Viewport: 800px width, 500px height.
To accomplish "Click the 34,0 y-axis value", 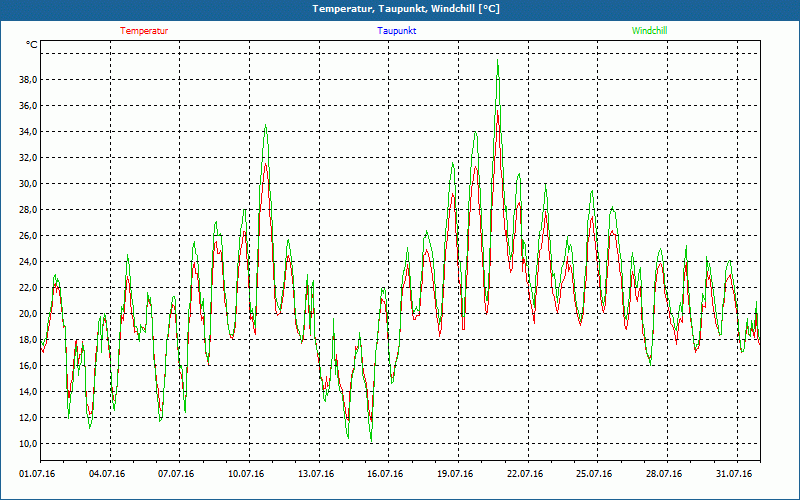I will (x=28, y=132).
